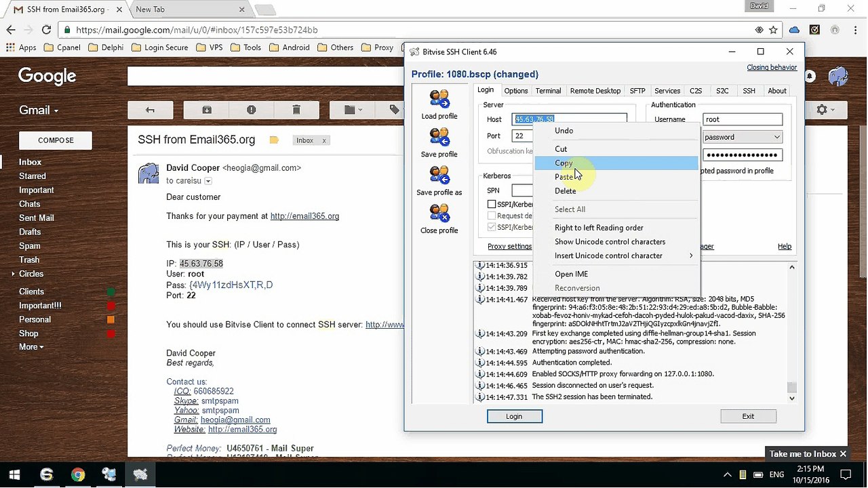Click the Exit button in Bitvise

click(748, 416)
